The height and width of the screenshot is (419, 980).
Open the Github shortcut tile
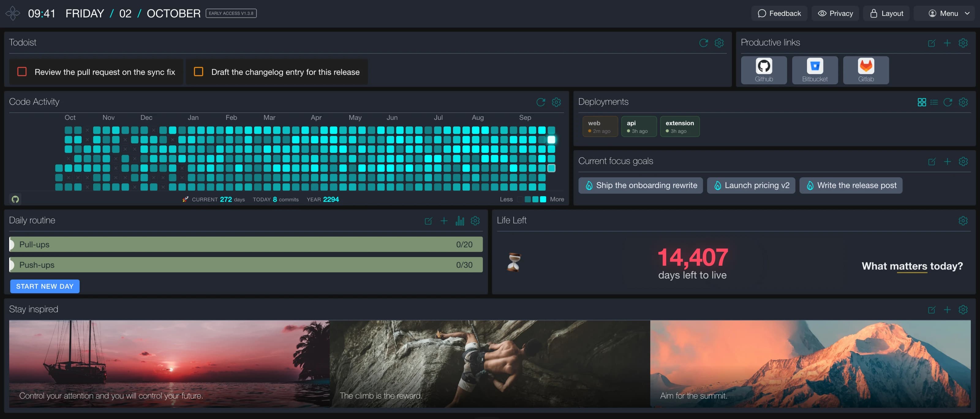[x=764, y=70]
